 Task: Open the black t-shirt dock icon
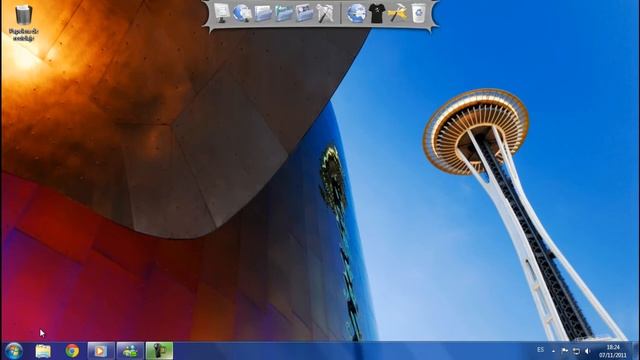point(376,13)
